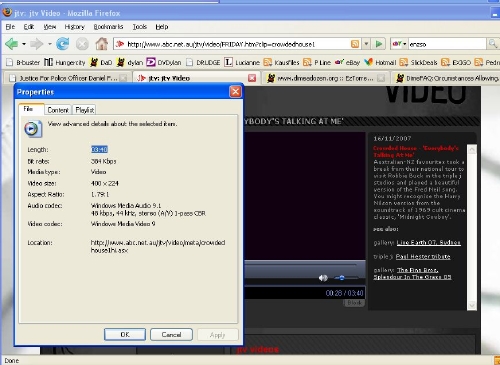This screenshot has height=365, width=500.
Task: Open the dylan bookmark
Action: [130, 62]
